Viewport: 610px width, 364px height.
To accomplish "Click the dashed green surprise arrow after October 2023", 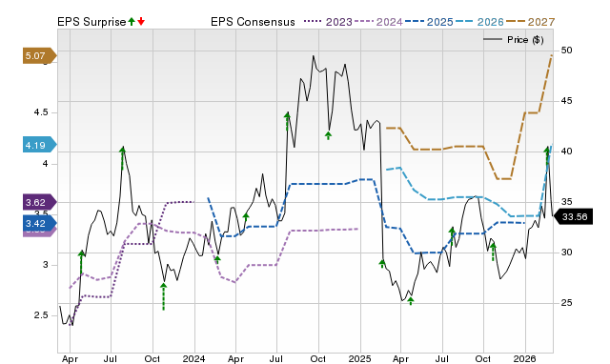I will (163, 296).
